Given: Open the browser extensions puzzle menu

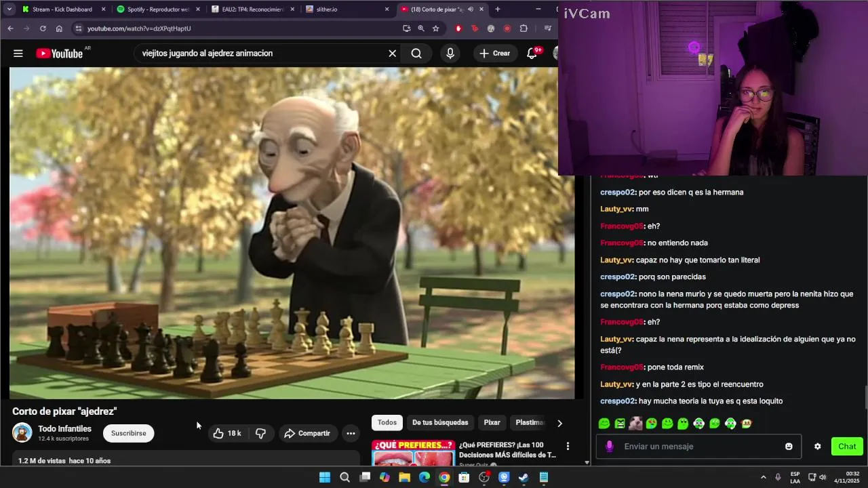Looking at the screenshot, I should coord(524,28).
